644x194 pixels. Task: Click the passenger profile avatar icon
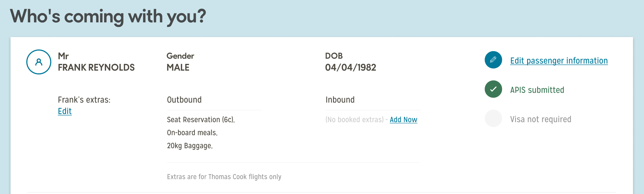pyautogui.click(x=39, y=62)
